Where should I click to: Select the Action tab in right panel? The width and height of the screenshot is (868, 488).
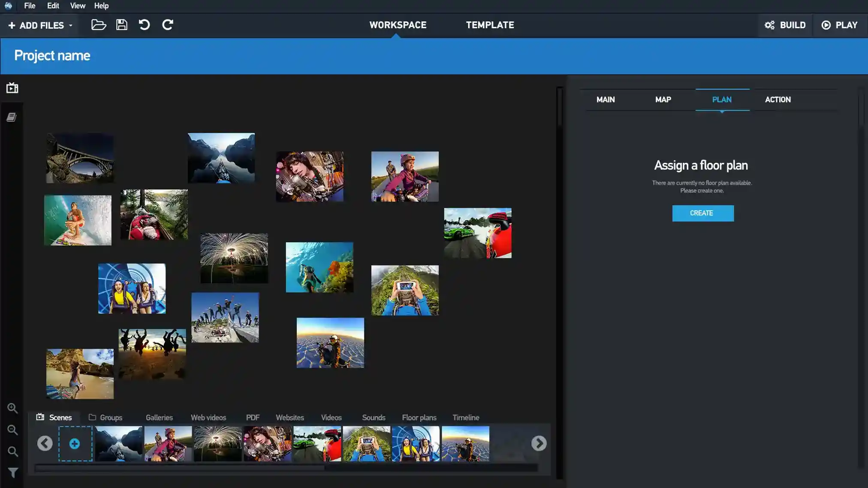coord(778,100)
